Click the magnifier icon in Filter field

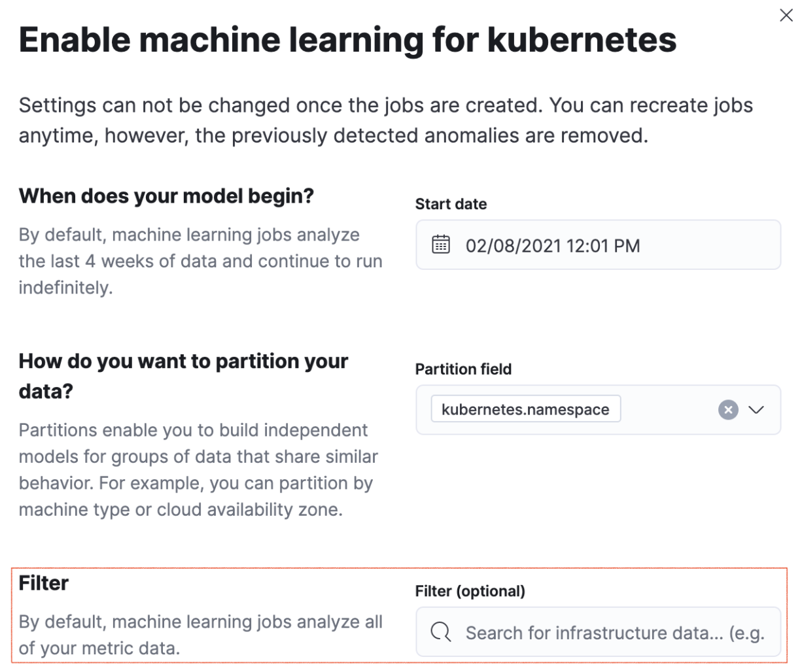pos(441,632)
